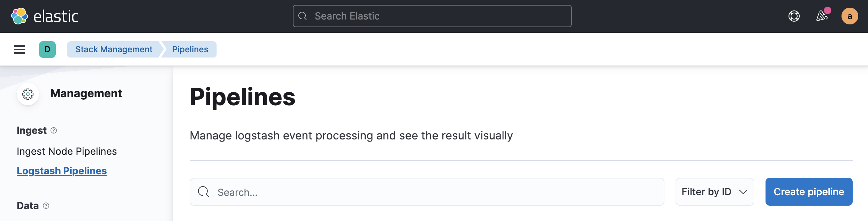Open the space selector 'D' badge

click(x=47, y=49)
